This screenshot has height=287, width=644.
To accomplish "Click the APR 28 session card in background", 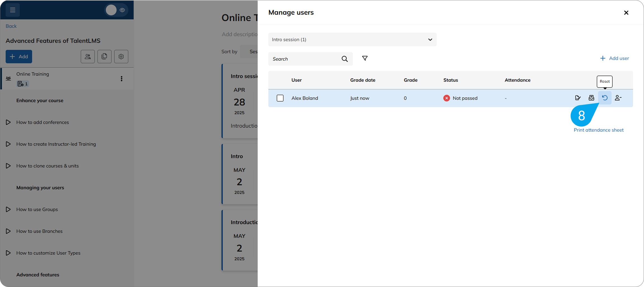I will coord(240,101).
